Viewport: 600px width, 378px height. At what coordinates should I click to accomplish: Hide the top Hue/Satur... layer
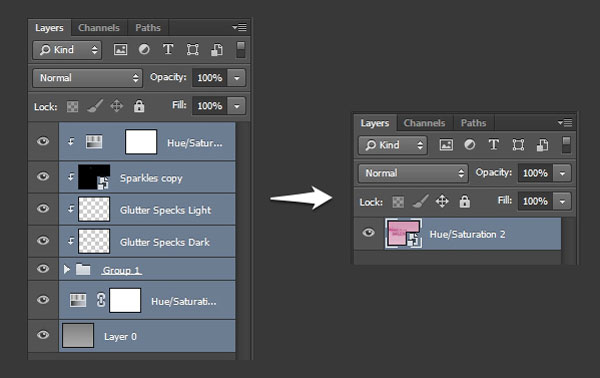[43, 141]
